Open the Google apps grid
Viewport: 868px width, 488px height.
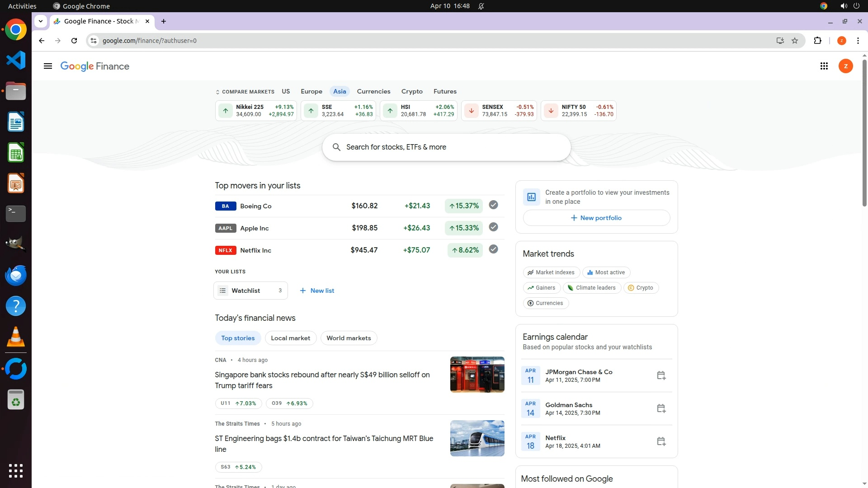(824, 66)
